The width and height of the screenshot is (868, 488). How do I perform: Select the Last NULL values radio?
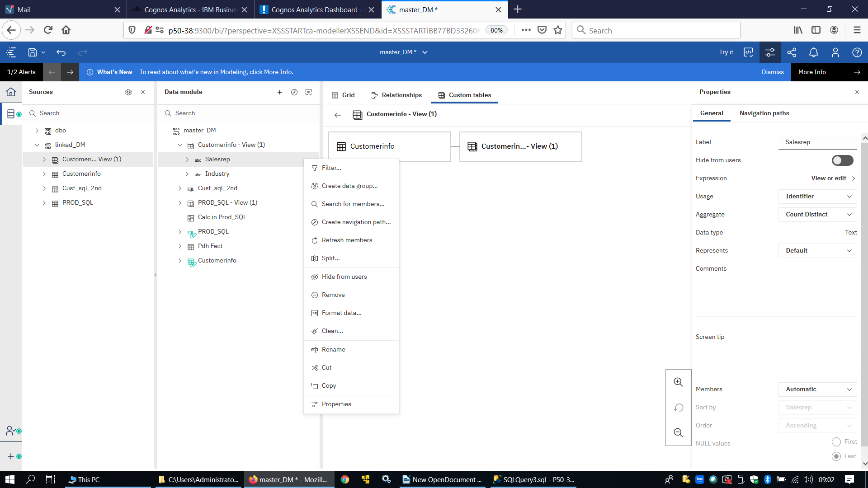click(836, 456)
